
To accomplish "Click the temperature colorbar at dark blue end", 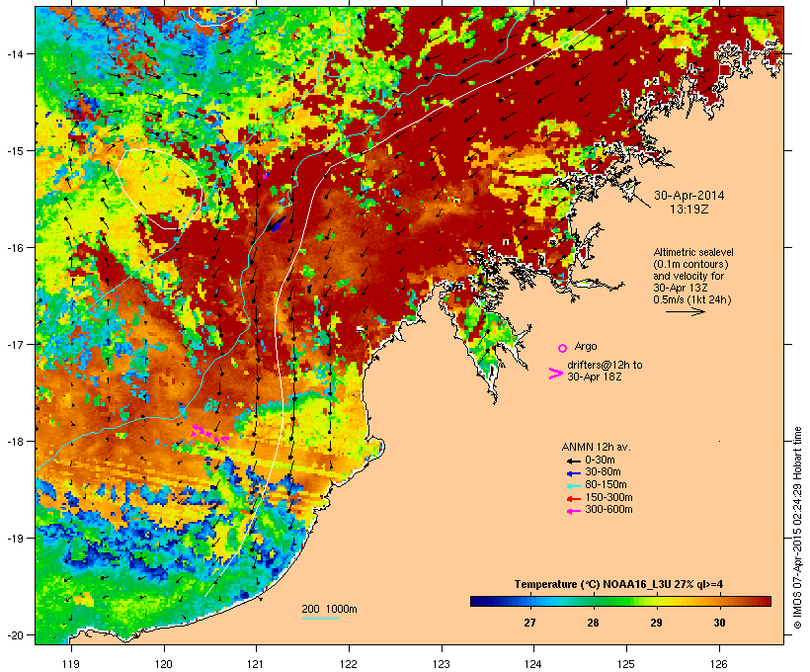I will pyautogui.click(x=476, y=601).
